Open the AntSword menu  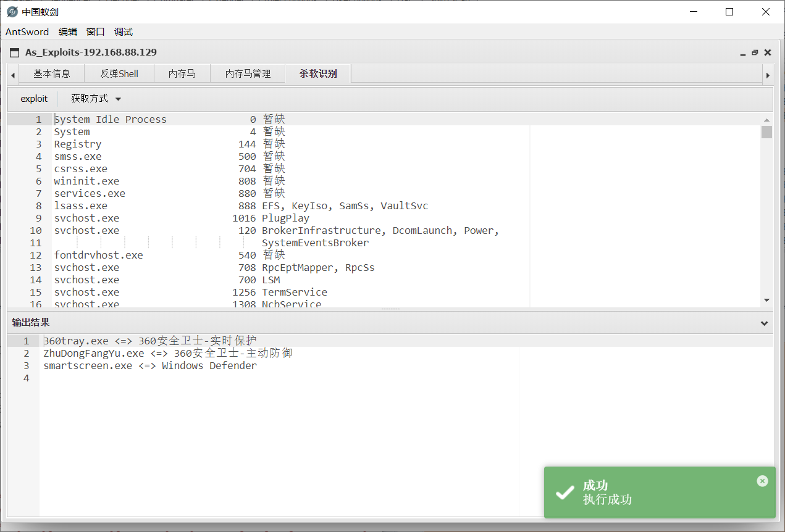[27, 31]
